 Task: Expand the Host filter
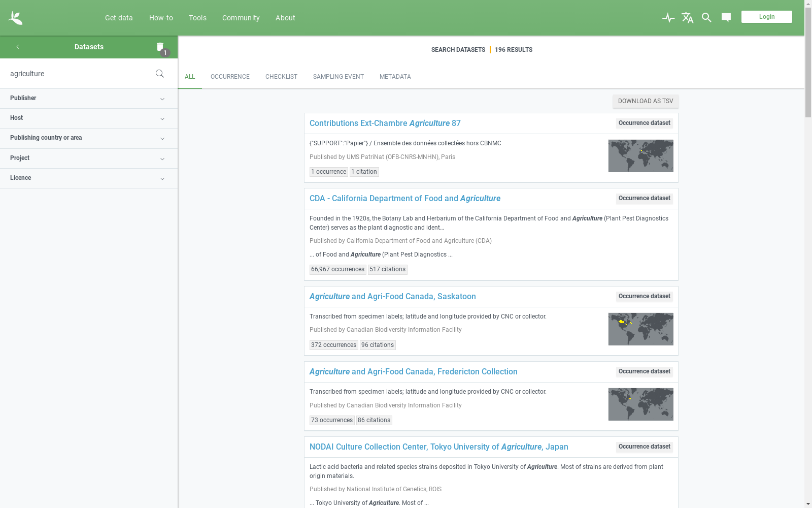(89, 118)
